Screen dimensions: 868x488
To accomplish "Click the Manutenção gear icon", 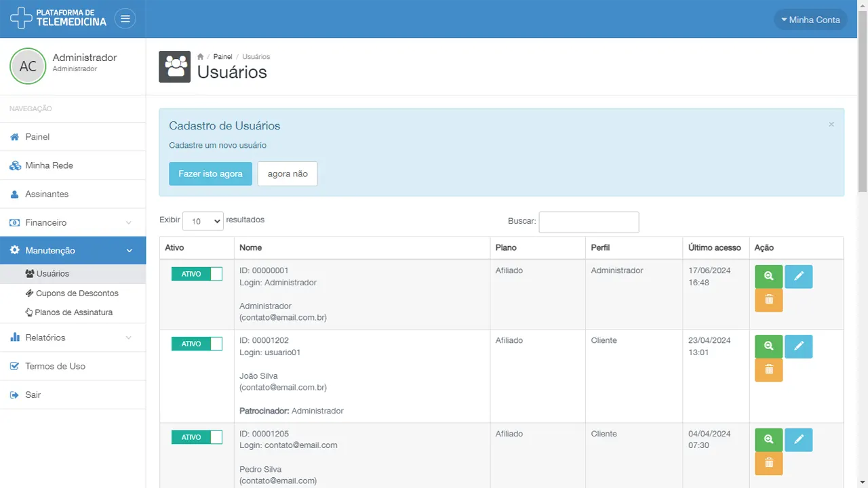I will 15,251.
